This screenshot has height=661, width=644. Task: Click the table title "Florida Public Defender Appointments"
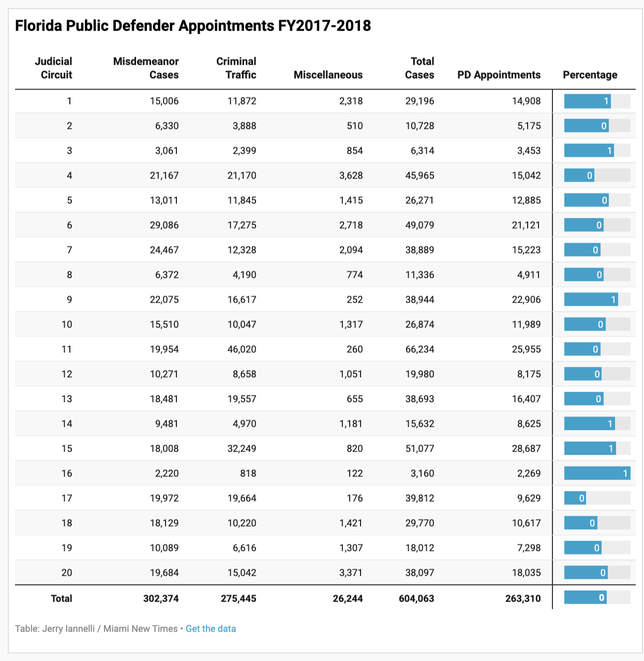[x=192, y=26]
